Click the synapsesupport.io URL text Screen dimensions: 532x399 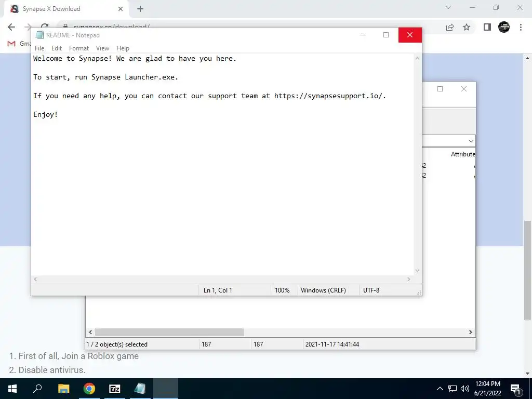pos(329,96)
